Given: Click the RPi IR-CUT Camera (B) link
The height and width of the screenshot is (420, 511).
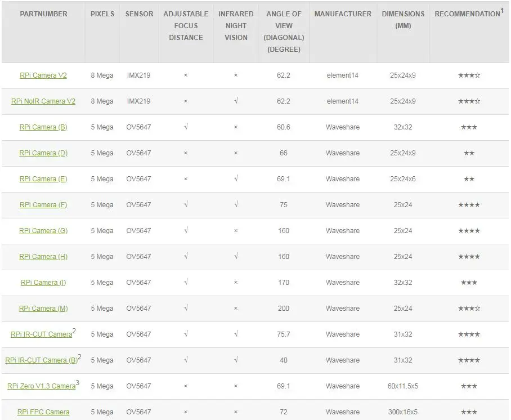Looking at the screenshot, I should [x=41, y=360].
